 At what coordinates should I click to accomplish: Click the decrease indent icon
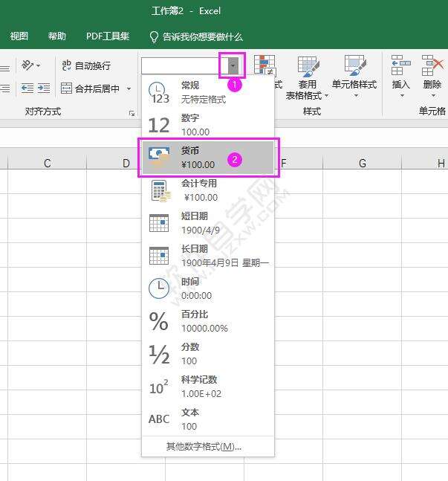27,88
